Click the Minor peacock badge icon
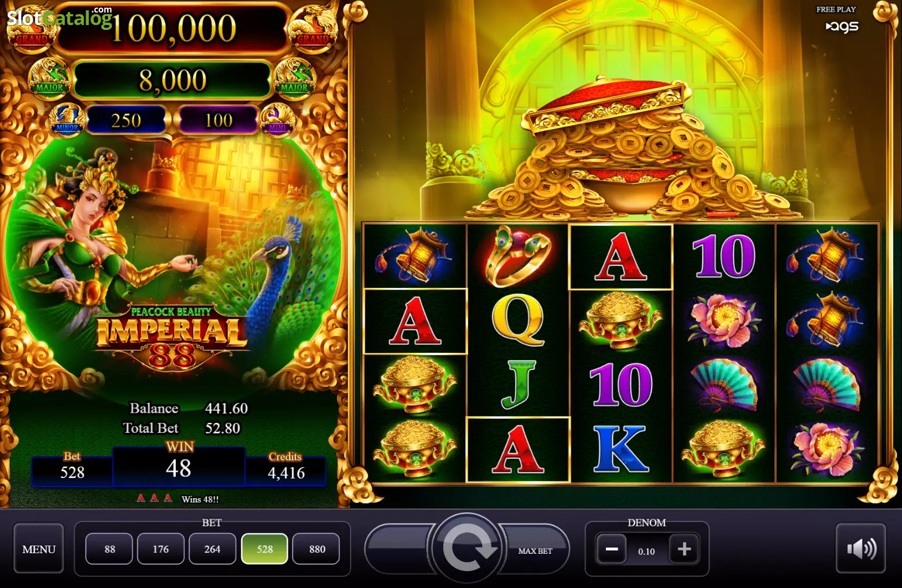 click(x=68, y=119)
